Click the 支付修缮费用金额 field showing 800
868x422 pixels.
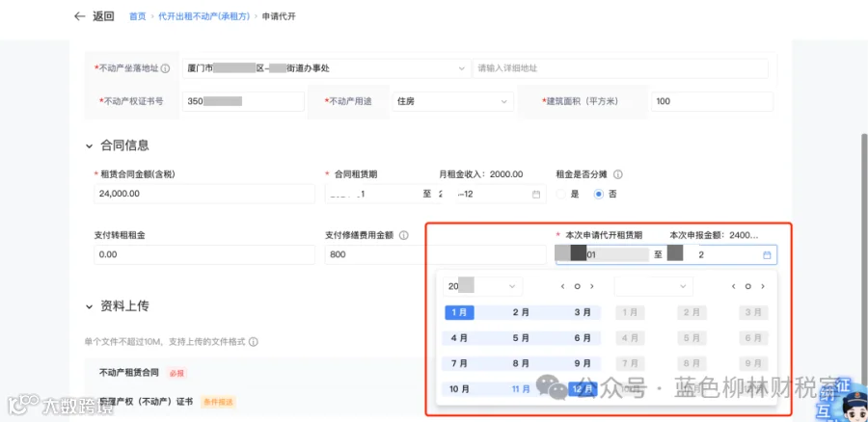435,254
